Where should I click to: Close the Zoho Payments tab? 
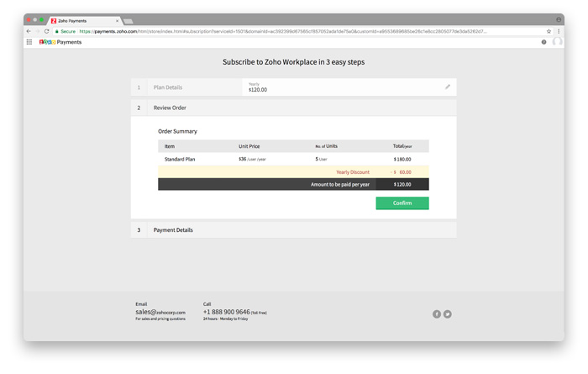click(117, 21)
